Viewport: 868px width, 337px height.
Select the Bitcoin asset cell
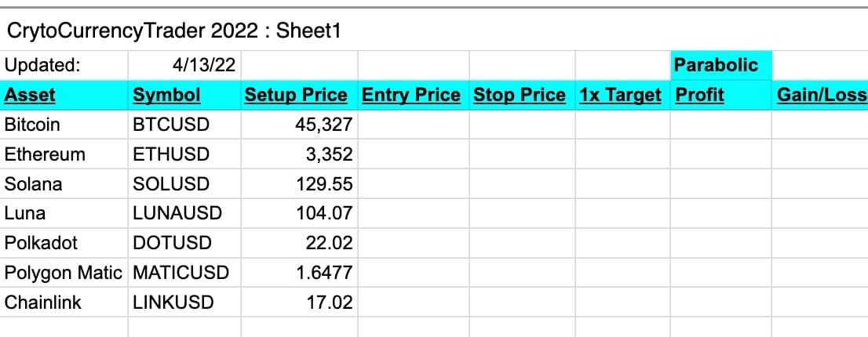[x=64, y=125]
